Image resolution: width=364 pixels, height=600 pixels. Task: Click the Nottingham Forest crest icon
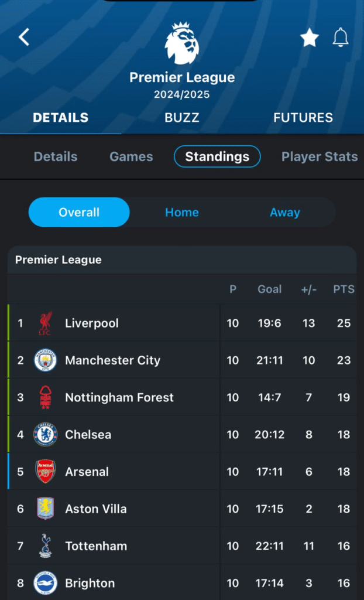45,397
